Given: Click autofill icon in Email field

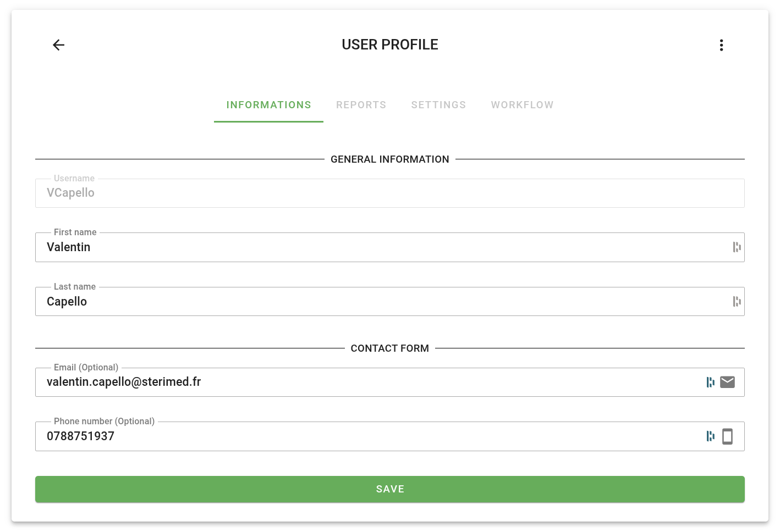Looking at the screenshot, I should click(x=710, y=382).
